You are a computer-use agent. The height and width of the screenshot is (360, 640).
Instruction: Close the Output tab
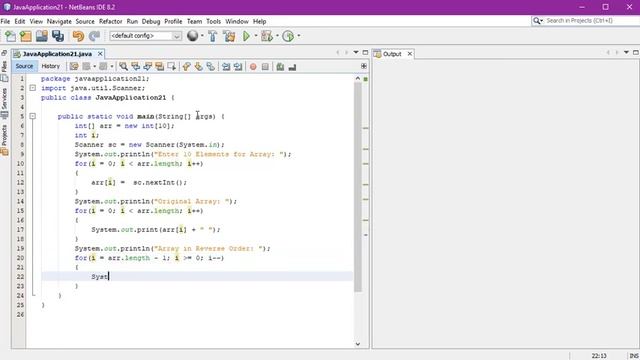(410, 53)
